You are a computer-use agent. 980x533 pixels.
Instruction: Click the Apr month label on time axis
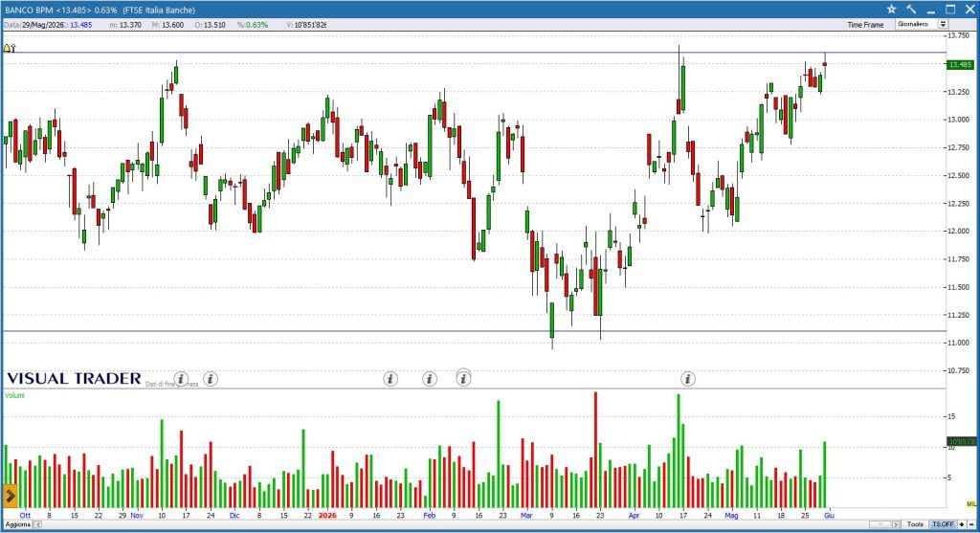634,516
